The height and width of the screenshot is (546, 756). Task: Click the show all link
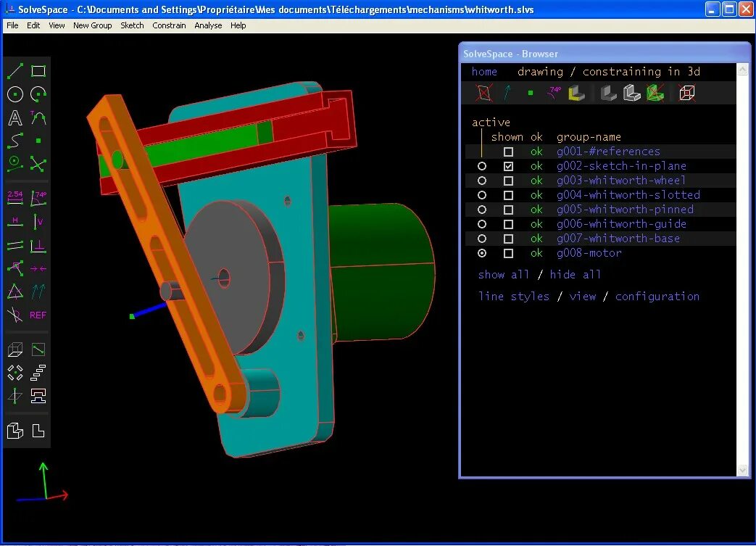[x=503, y=274]
